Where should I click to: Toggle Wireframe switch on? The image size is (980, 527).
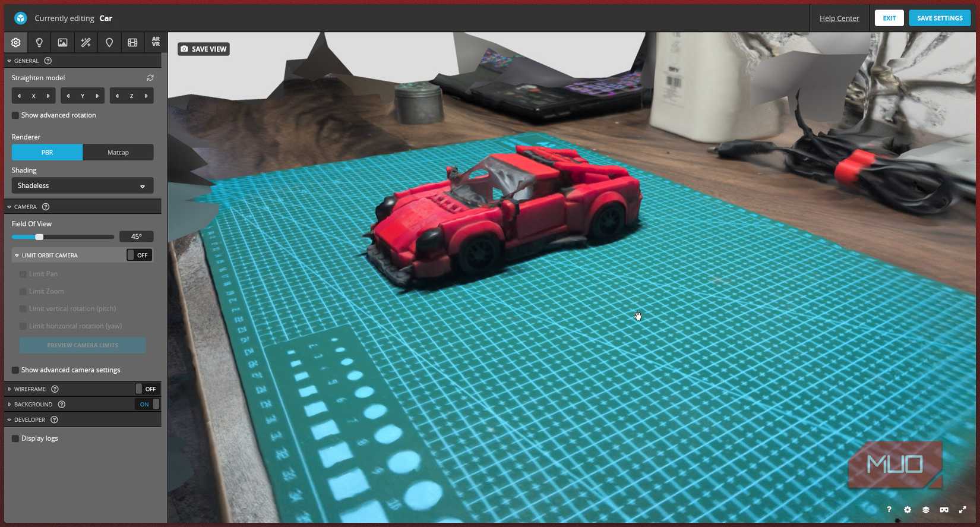147,389
